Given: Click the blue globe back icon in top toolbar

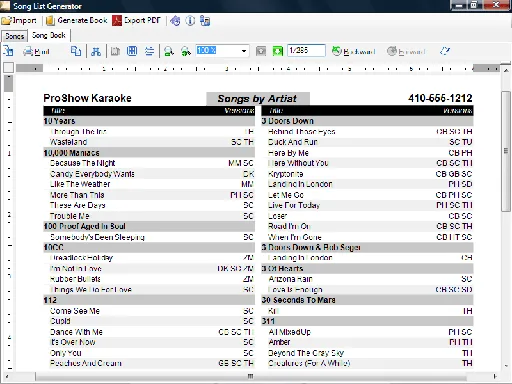Looking at the screenshot, I should pos(175,21).
